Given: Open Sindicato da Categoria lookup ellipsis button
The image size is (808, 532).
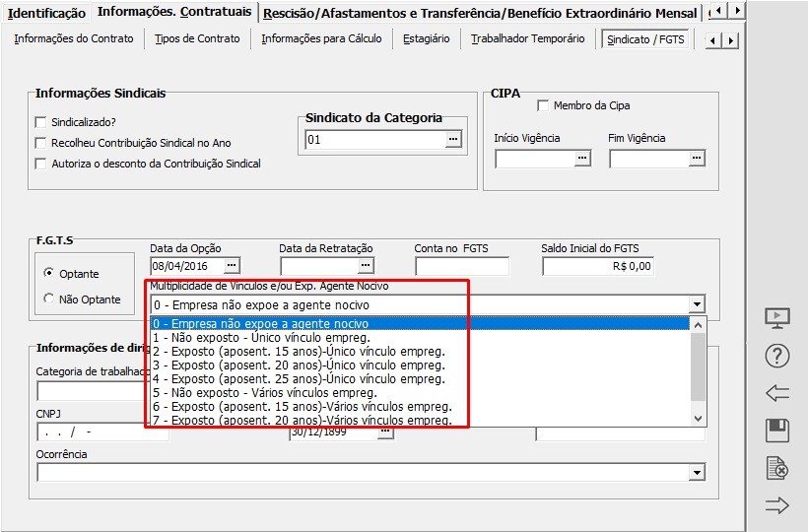Looking at the screenshot, I should pyautogui.click(x=453, y=140).
